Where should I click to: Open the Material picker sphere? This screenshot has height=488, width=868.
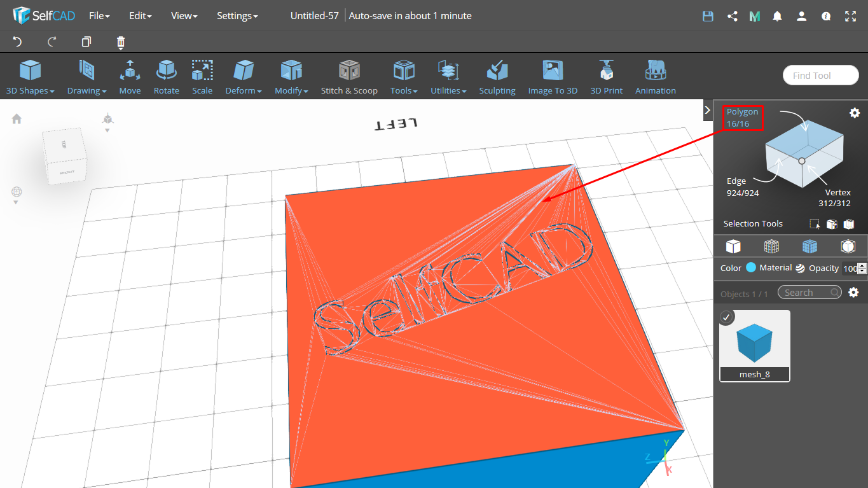(x=800, y=268)
